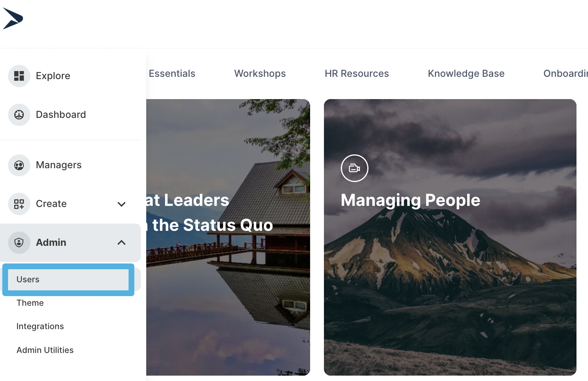This screenshot has height=381, width=588.
Task: Expand the Create submenu chevron
Action: tap(121, 204)
